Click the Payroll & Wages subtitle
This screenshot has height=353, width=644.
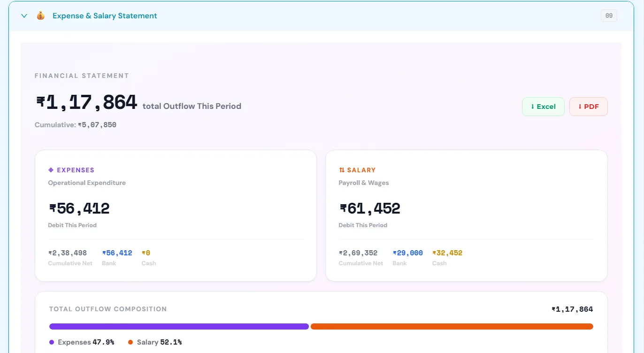click(364, 183)
